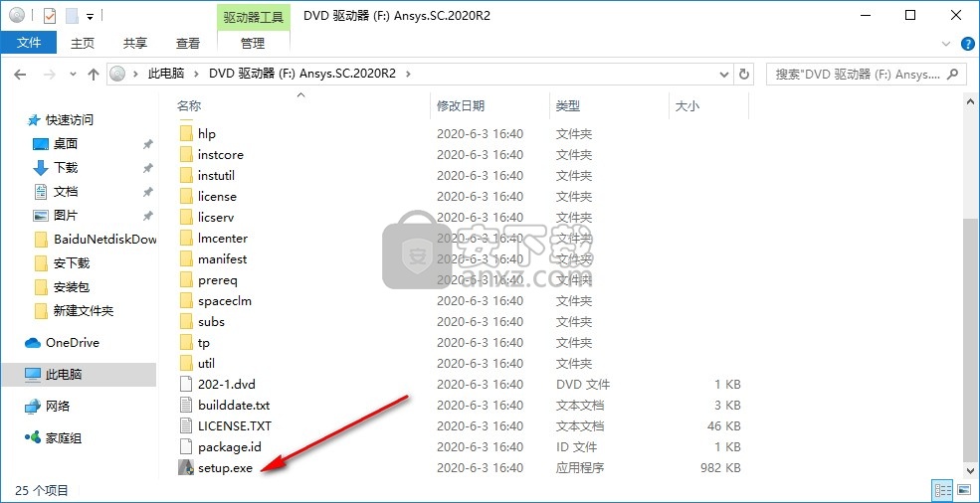980x503 pixels.
Task: Click the builddate.txt document icon
Action: 186,405
